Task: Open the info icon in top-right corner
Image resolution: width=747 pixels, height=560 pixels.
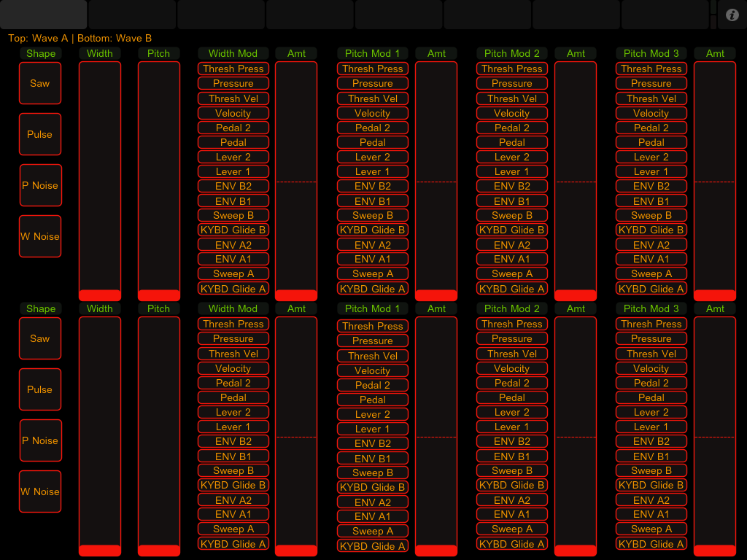Action: click(732, 15)
